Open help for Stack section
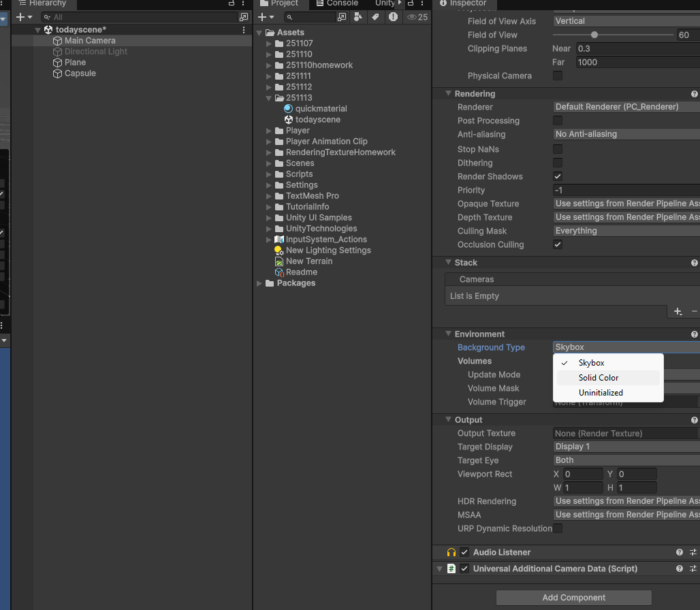Image resolution: width=700 pixels, height=610 pixels. (x=694, y=263)
